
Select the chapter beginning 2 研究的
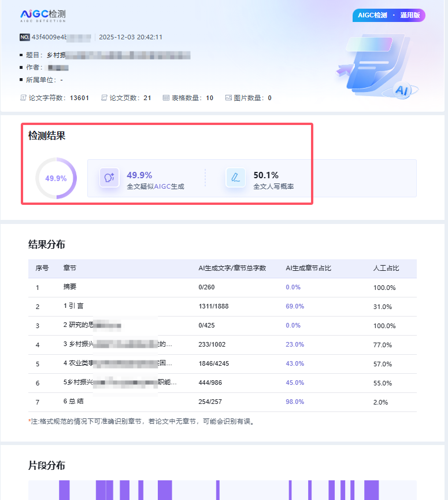tap(92, 325)
